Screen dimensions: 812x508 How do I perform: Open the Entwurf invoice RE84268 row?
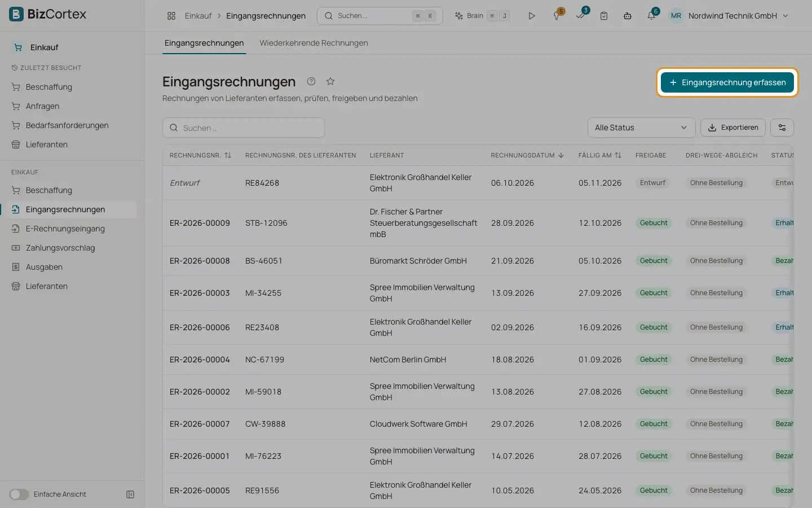coord(478,183)
